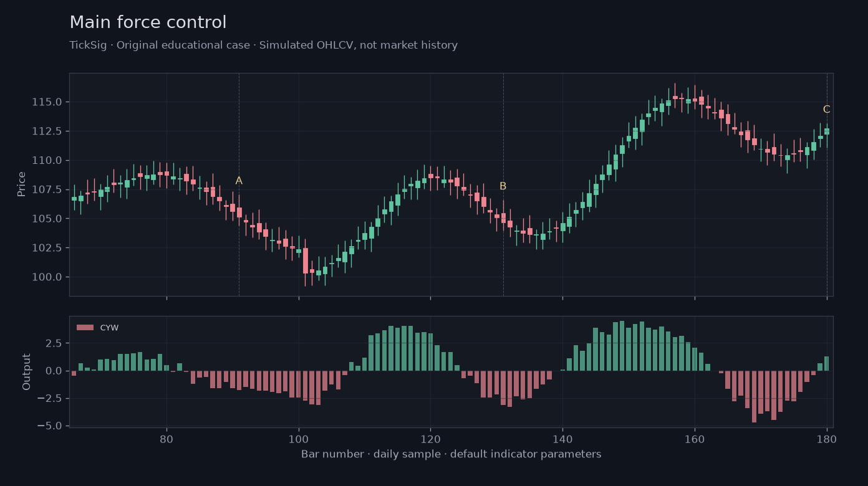Click the Output axis label

coord(27,372)
